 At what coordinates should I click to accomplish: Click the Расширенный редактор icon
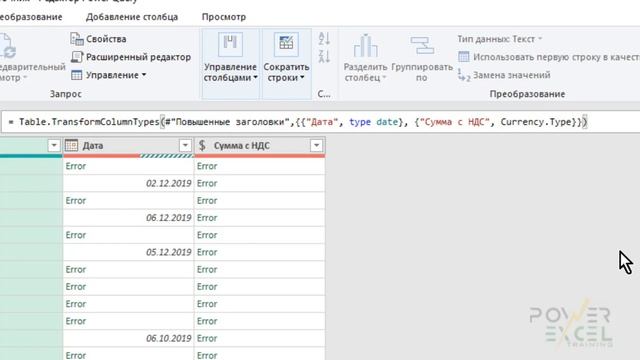(77, 57)
